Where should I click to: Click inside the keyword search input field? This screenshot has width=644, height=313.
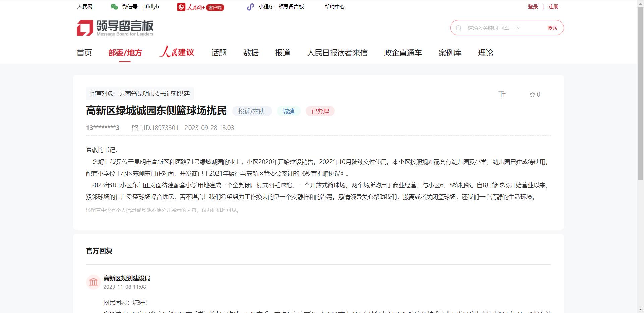(x=496, y=28)
